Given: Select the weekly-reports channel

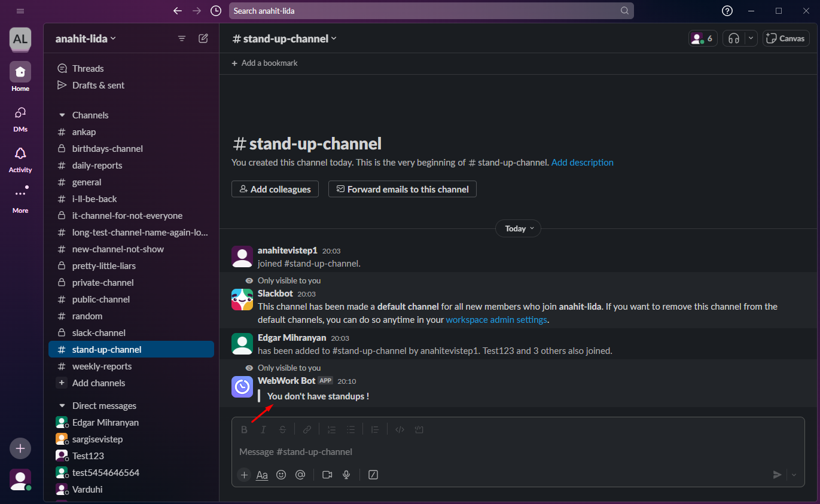Looking at the screenshot, I should coord(102,366).
